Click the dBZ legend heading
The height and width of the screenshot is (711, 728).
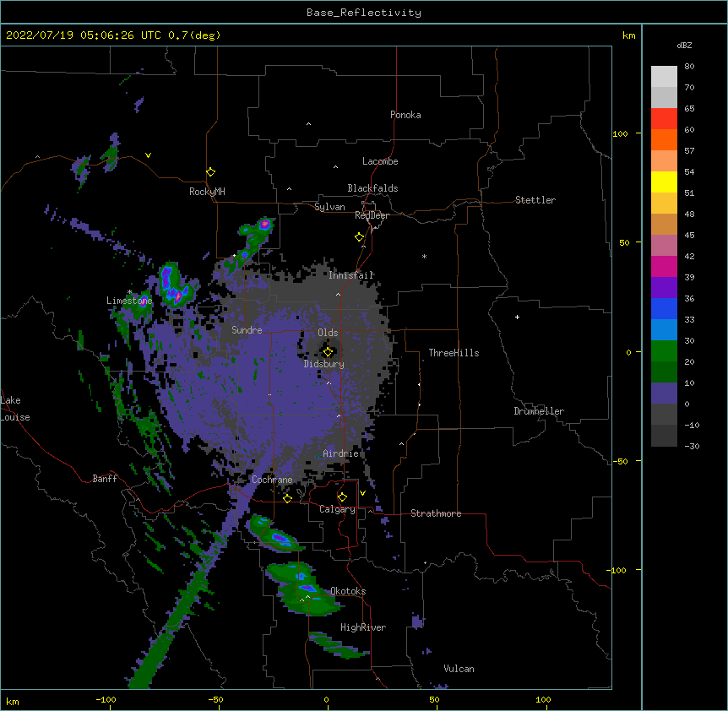click(684, 45)
